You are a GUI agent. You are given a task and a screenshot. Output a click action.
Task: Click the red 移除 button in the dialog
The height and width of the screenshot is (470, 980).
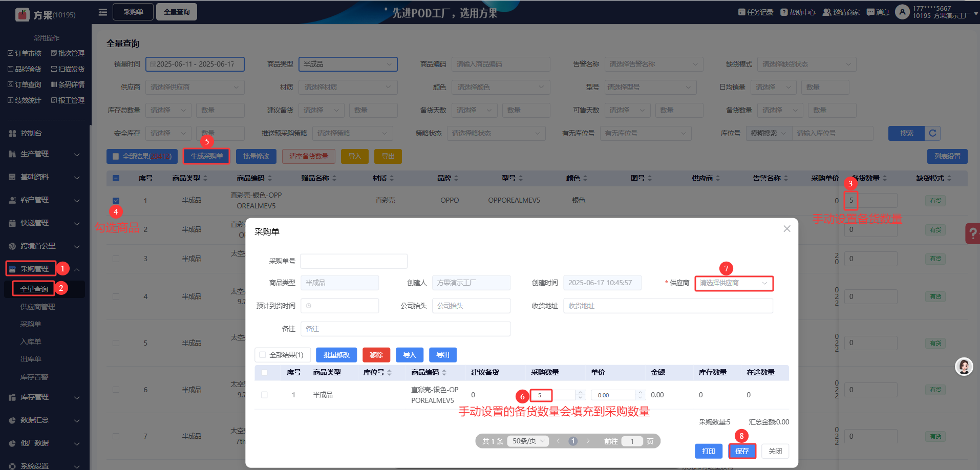(x=376, y=355)
